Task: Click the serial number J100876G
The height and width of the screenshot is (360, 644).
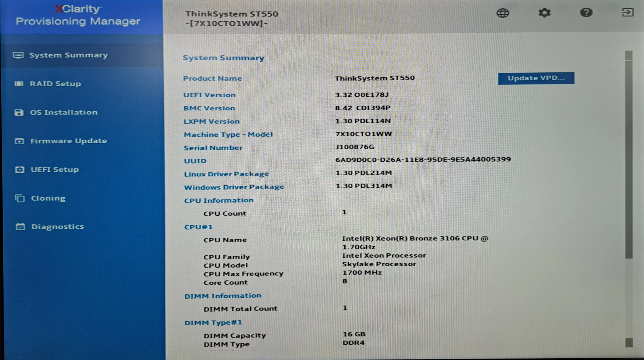Action: tap(355, 147)
